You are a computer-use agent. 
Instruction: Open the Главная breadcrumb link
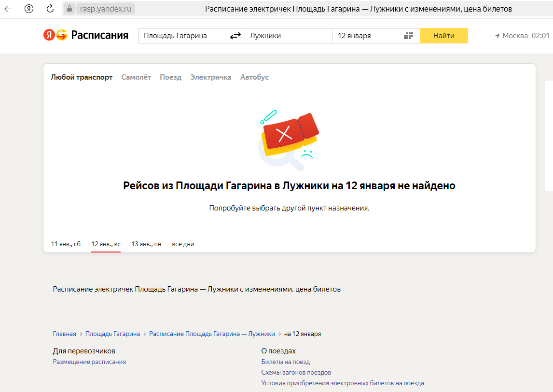click(64, 334)
